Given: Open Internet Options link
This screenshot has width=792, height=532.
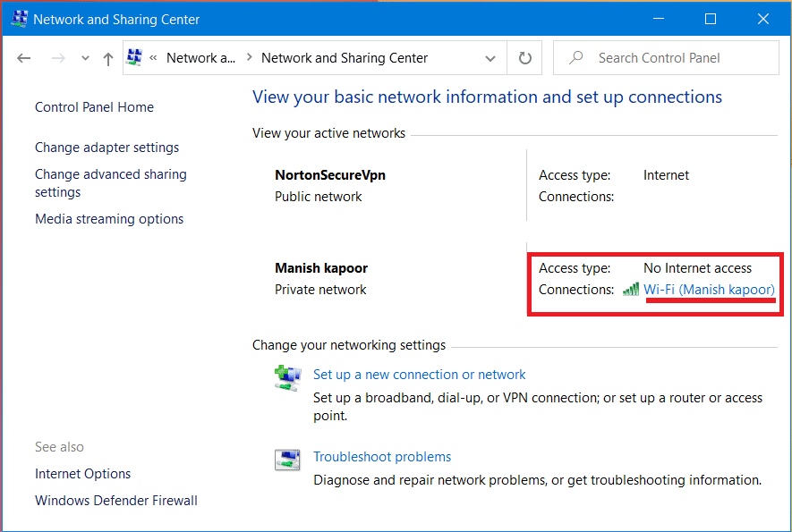Looking at the screenshot, I should (83, 474).
